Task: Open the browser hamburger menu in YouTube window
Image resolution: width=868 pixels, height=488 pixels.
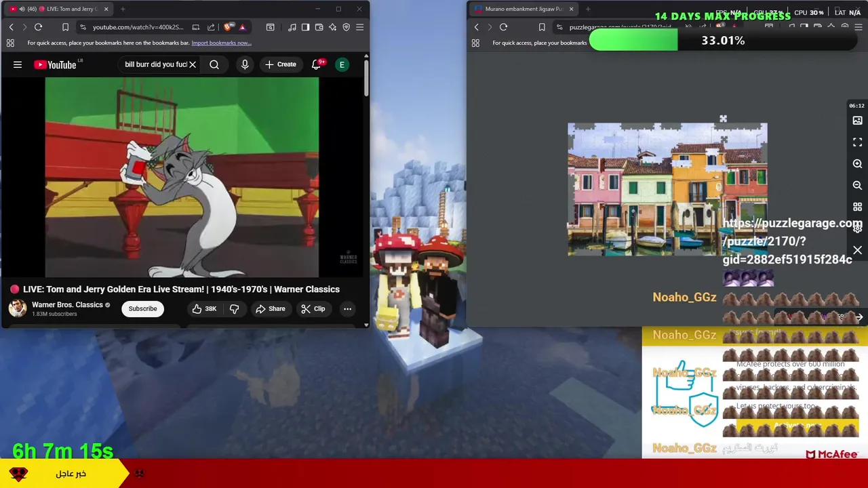Action: tap(359, 27)
